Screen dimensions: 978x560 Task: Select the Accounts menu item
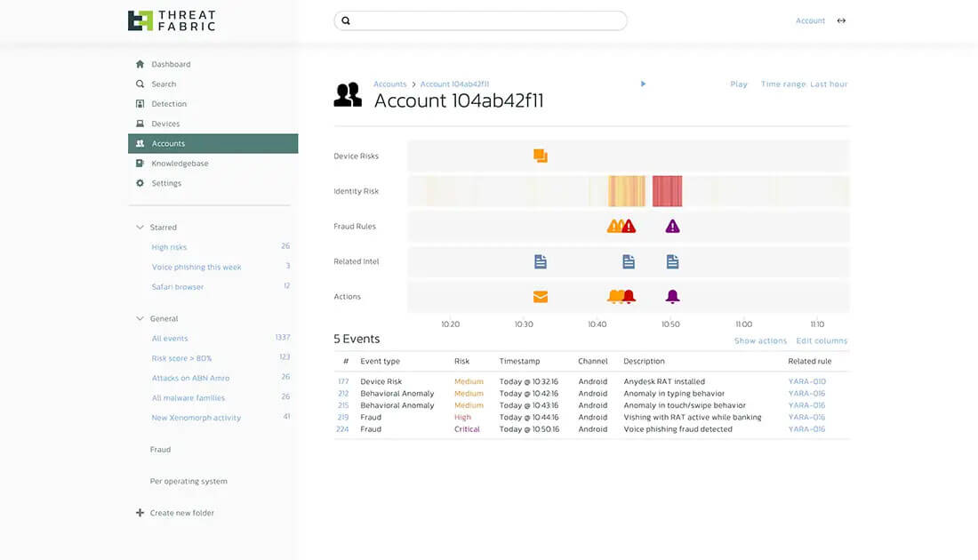(x=212, y=143)
